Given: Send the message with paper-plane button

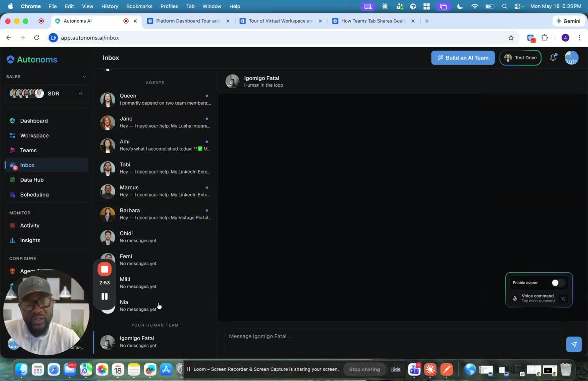Looking at the screenshot, I should coord(573,344).
